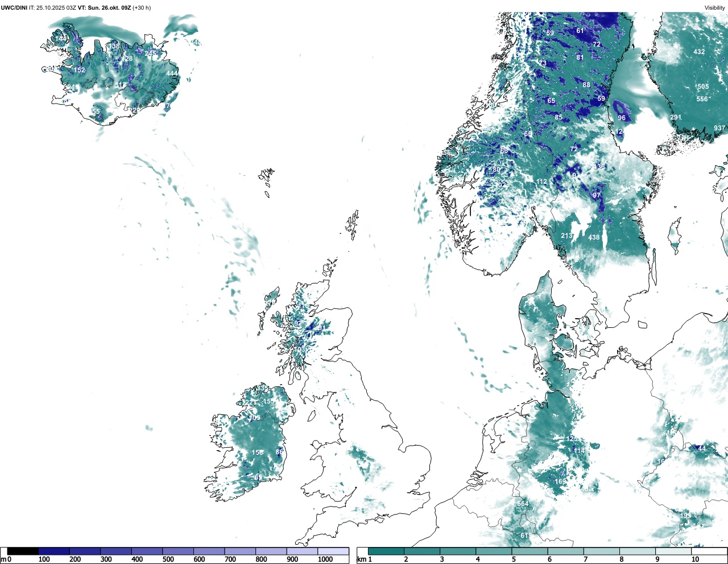728x564 pixels.
Task: Pick the 600–700 m legend swatch
Action: (x=209, y=551)
